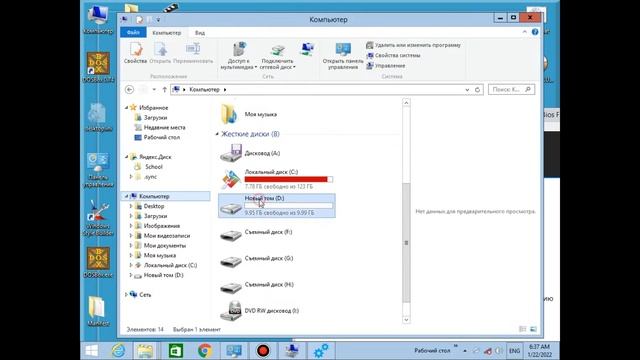Switch to large icons view in the status bar
The image size is (640, 360).
[533, 329]
